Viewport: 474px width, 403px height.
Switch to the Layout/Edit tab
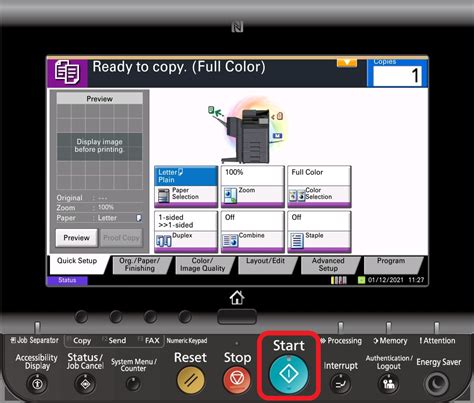[x=266, y=265]
